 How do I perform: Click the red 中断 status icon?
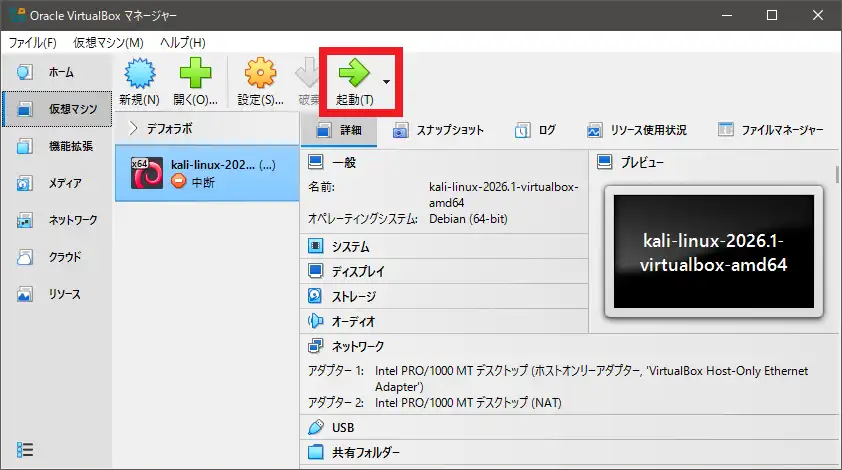(178, 182)
